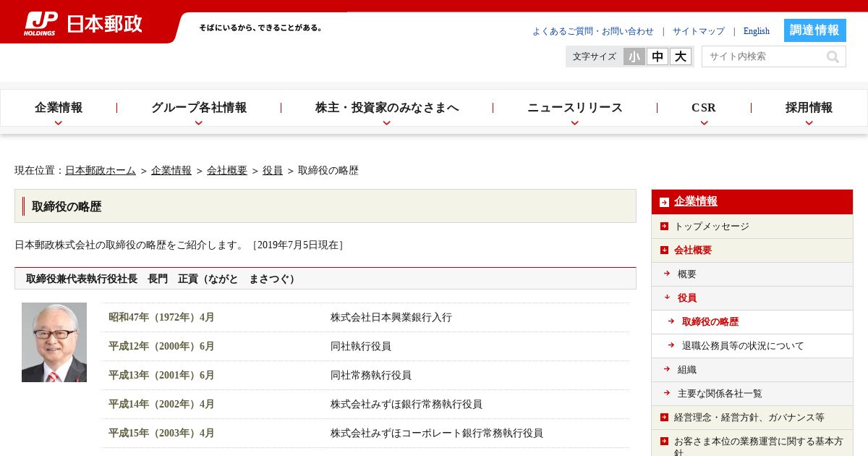Click arrow icon beside お客さま本位の業務運営
The height and width of the screenshot is (456, 868).
664,441
